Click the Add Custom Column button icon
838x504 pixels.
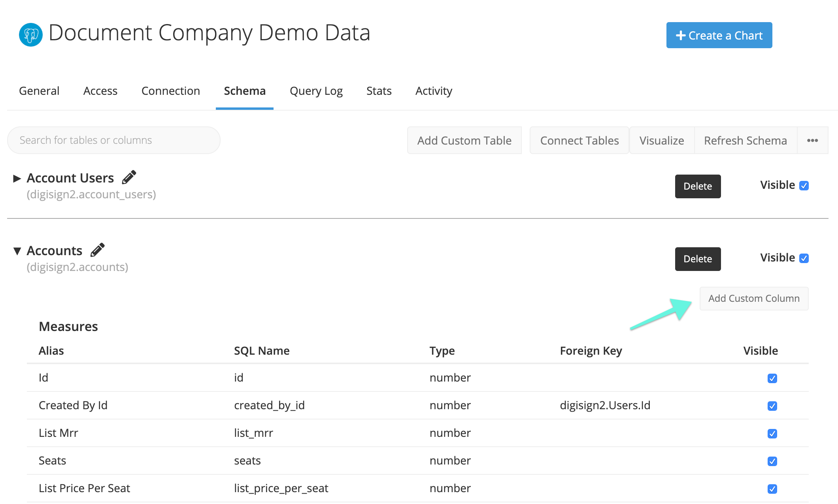(x=755, y=298)
